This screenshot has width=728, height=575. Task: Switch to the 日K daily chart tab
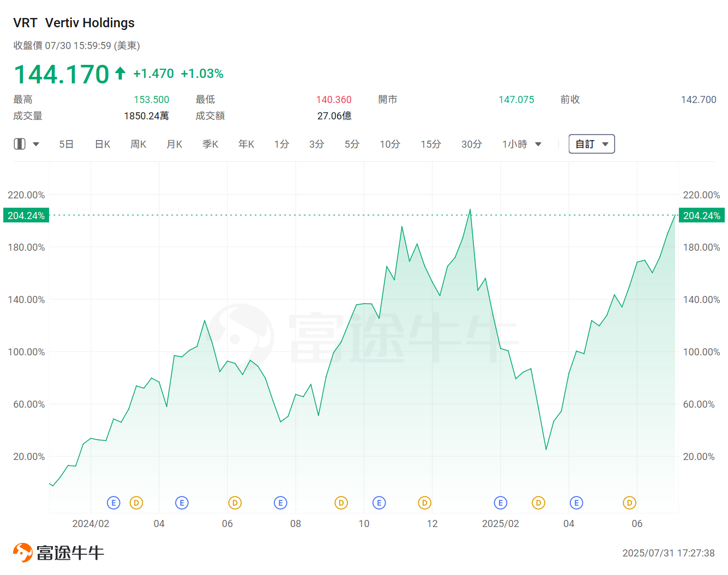coord(103,144)
